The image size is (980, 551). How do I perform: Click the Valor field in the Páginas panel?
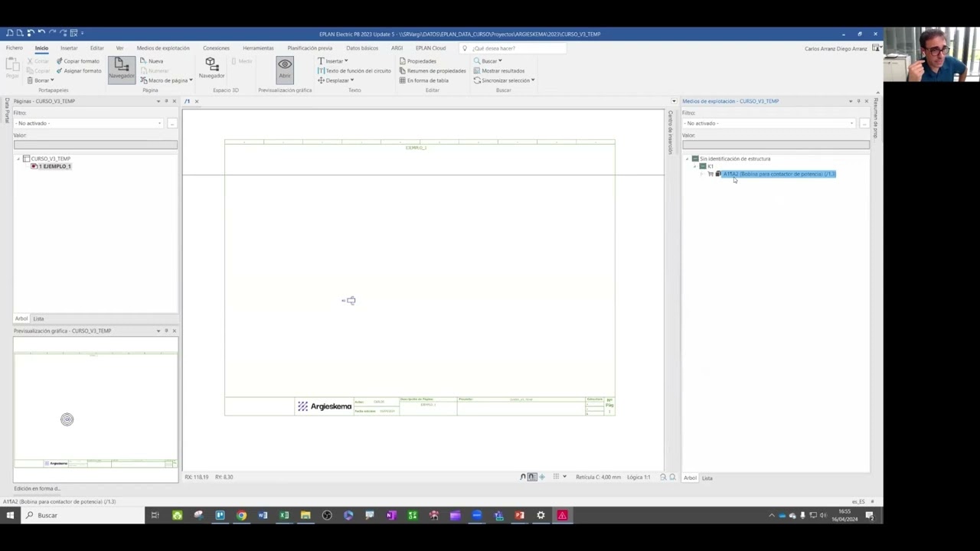[x=95, y=145]
